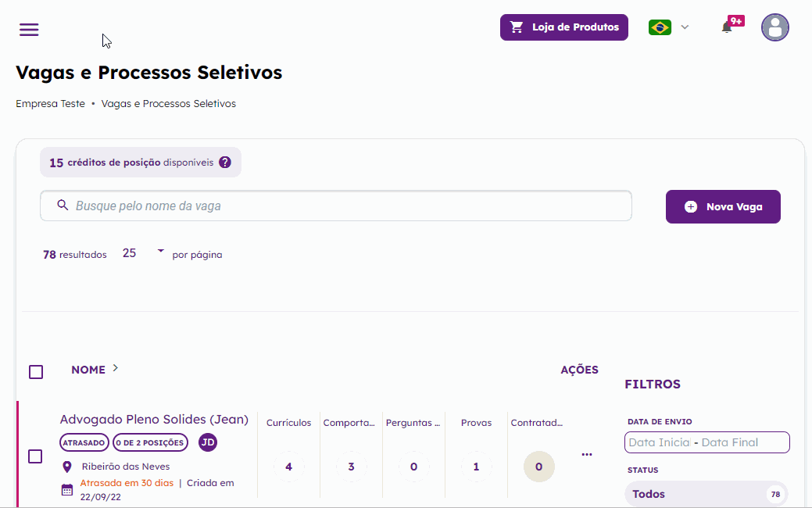Screen dimensions: 812x508
Task: Click the calendar icon beside the overdue date
Action: pyautogui.click(x=67, y=489)
